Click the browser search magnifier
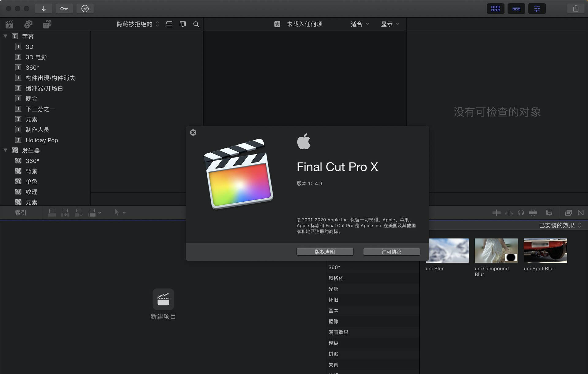The image size is (588, 374). [x=196, y=24]
